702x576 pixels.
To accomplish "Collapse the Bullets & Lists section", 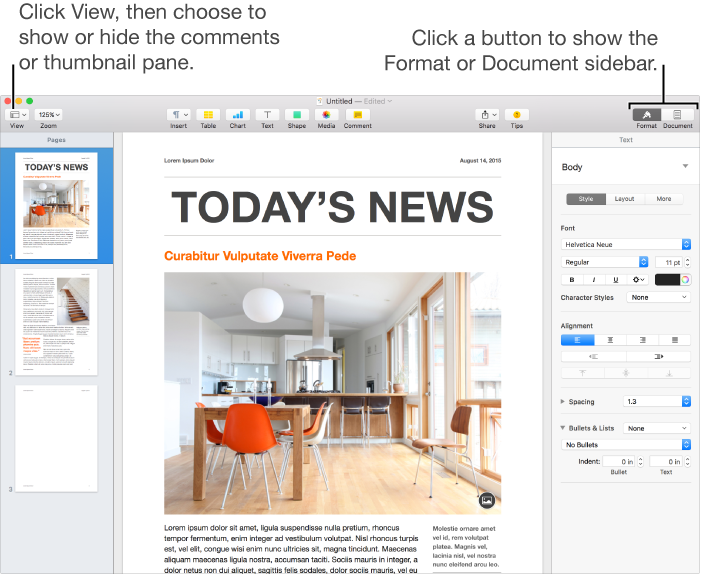I will coord(563,428).
